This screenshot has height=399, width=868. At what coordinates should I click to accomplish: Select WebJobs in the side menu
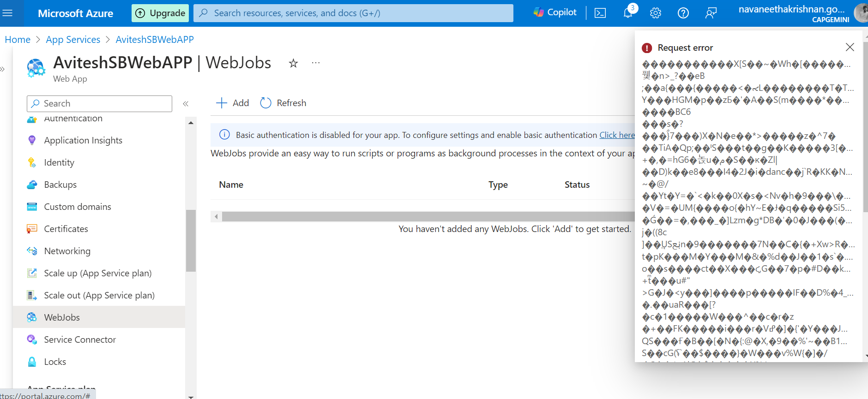(x=99, y=317)
